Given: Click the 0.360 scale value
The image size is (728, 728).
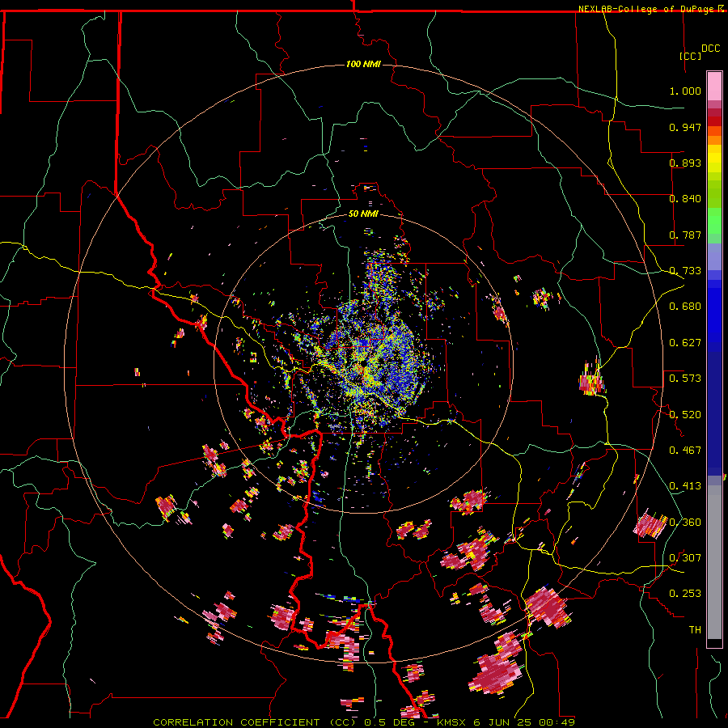Looking at the screenshot, I should 685,523.
